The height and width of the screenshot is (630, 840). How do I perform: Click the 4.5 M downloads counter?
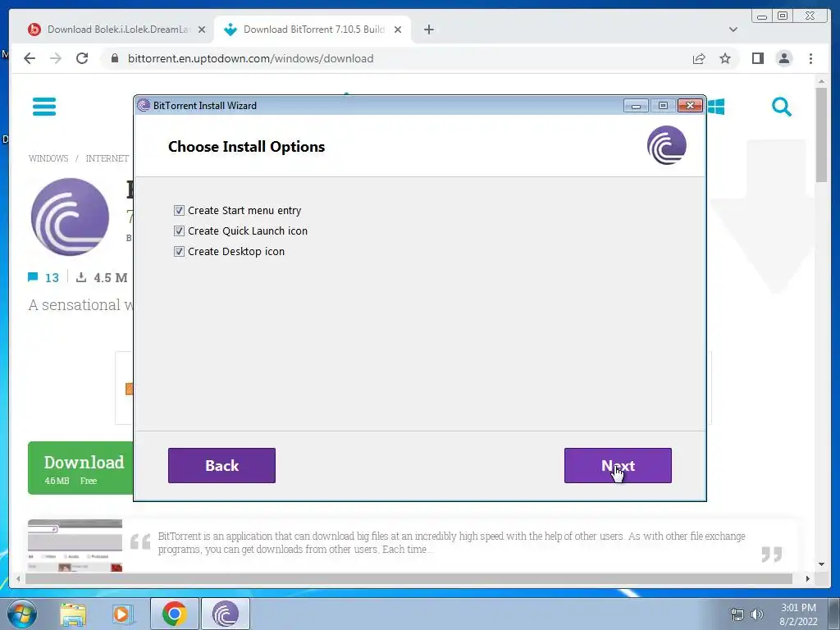point(102,277)
